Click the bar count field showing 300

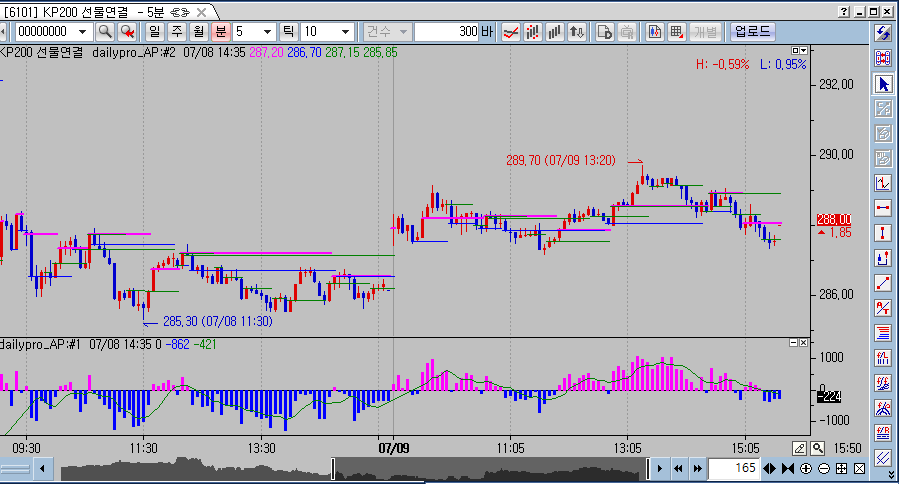click(x=447, y=32)
